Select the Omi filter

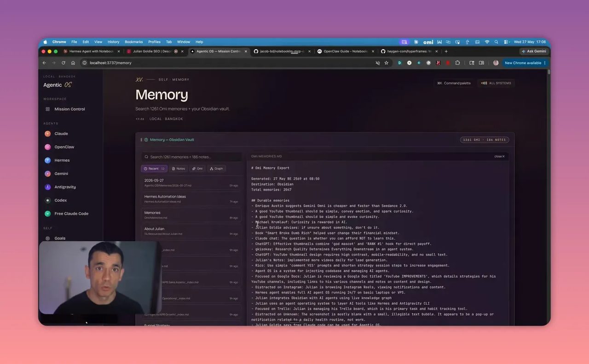(197, 169)
